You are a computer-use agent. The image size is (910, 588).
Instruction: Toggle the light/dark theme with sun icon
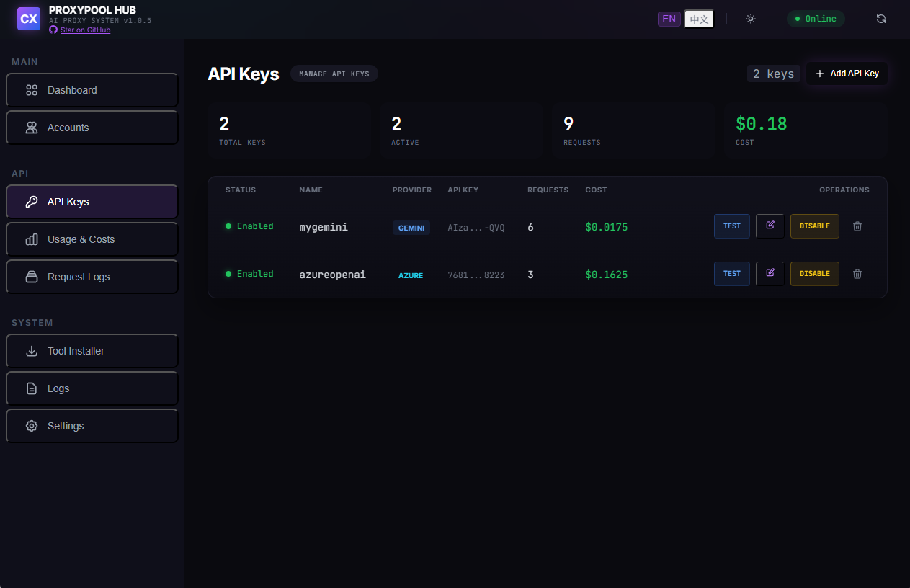pyautogui.click(x=750, y=18)
